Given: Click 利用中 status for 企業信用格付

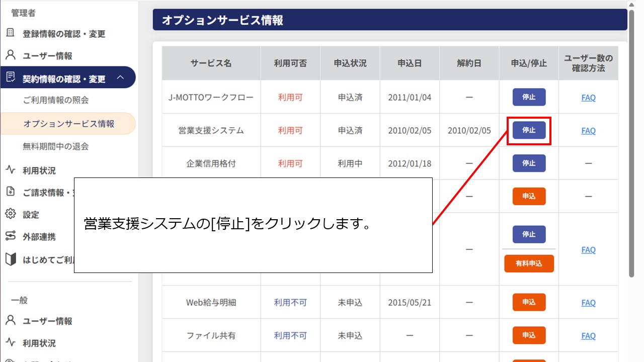Looking at the screenshot, I should click(x=350, y=164).
